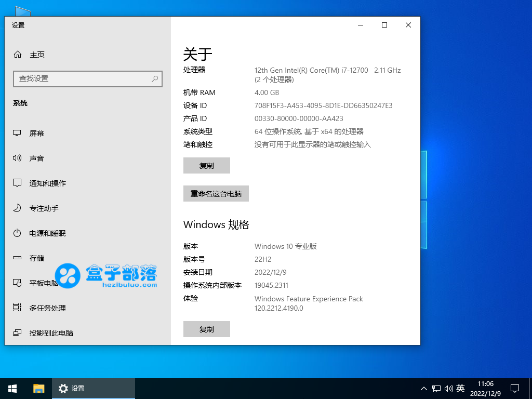Show hidden tray icons chevron
The width and height of the screenshot is (532, 399).
(x=424, y=389)
